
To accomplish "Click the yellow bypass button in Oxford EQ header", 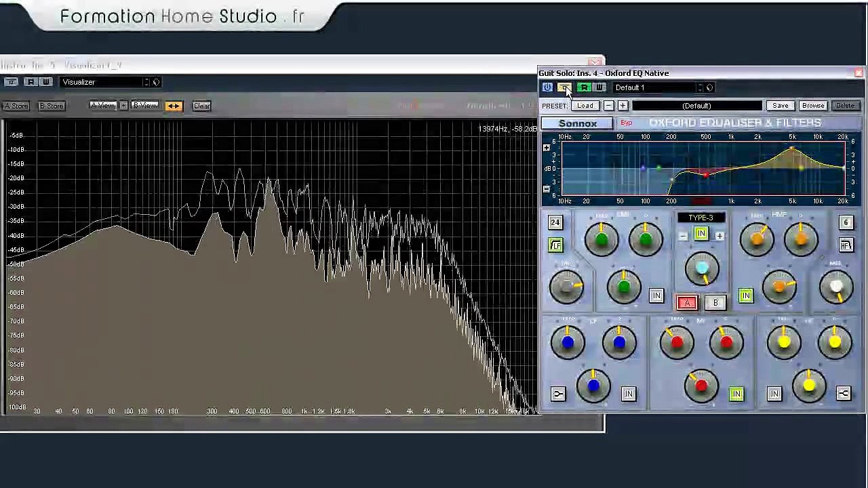I will point(564,87).
